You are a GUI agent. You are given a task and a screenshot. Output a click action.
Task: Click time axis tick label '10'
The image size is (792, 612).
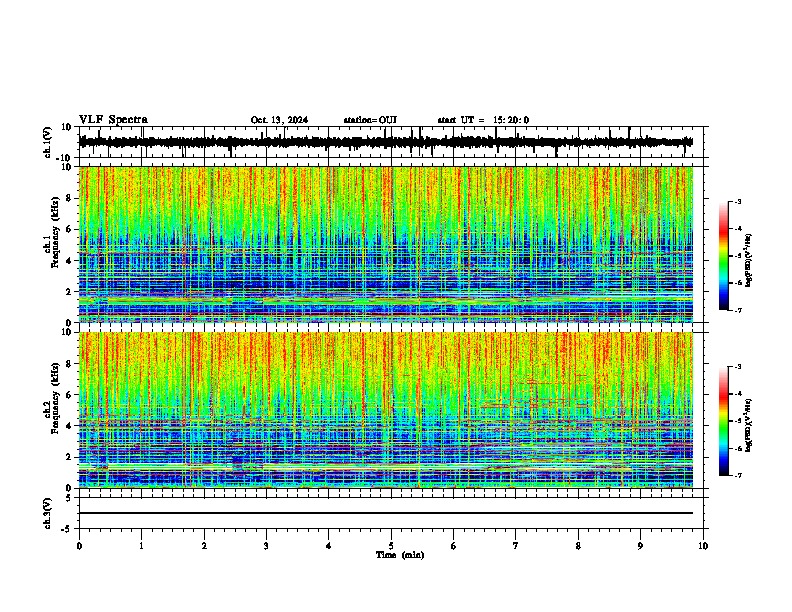click(703, 546)
